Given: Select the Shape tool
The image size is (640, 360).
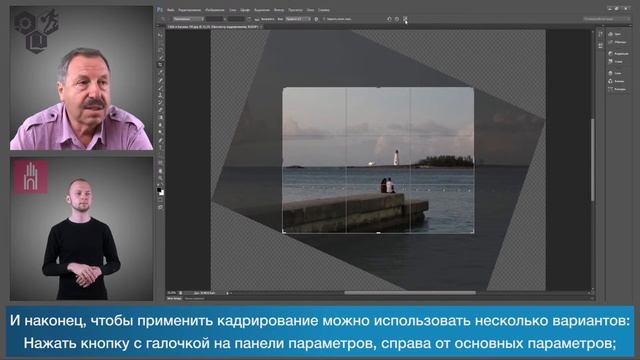Looking at the screenshot, I should [x=160, y=162].
